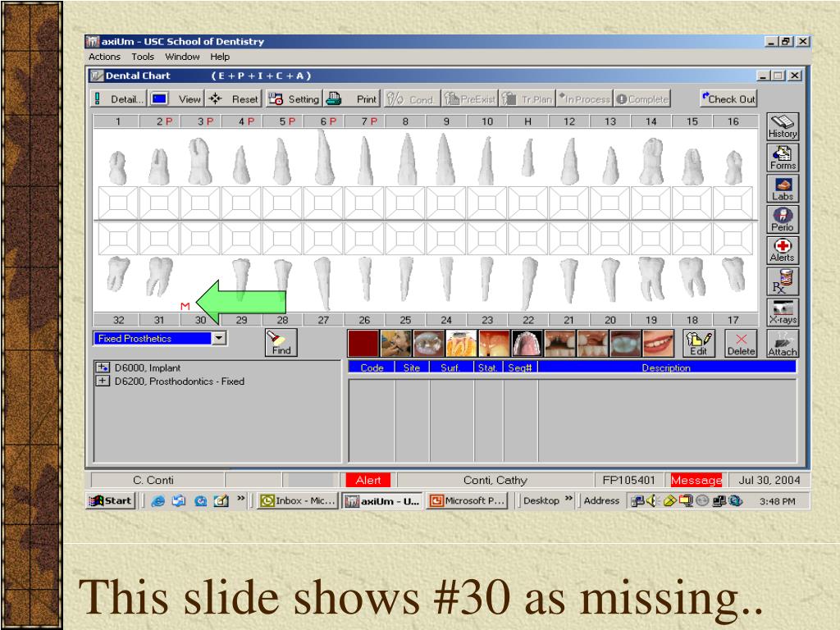Click the Print toolbar button

(x=352, y=99)
